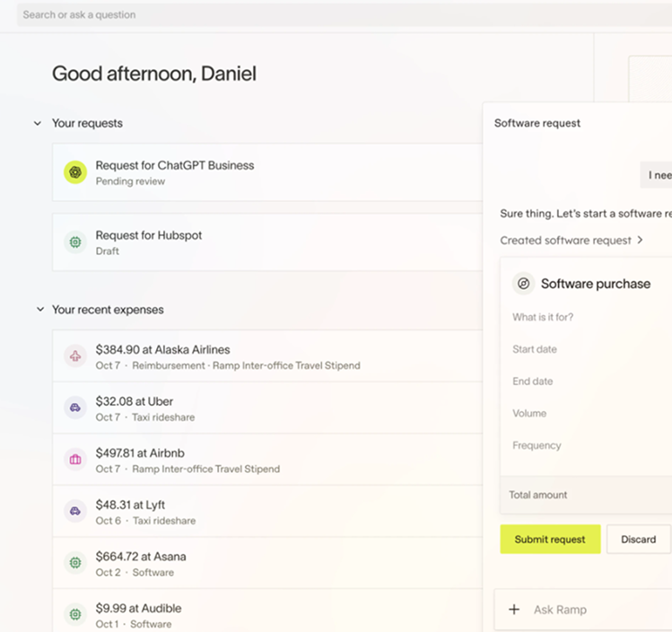Click the Lyft taxi car icon
This screenshot has height=632, width=672.
(x=75, y=512)
